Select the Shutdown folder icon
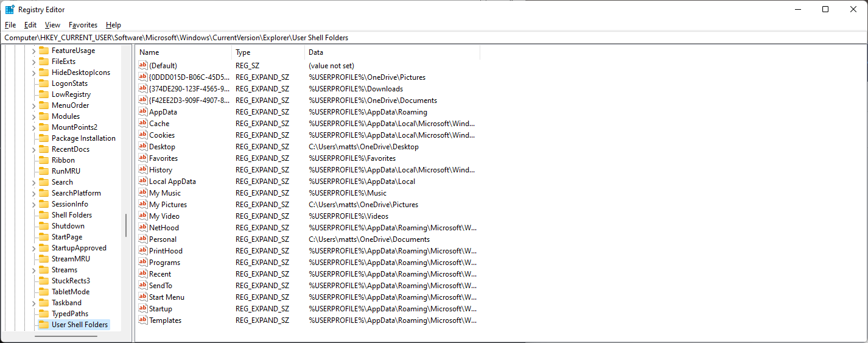 [43, 226]
